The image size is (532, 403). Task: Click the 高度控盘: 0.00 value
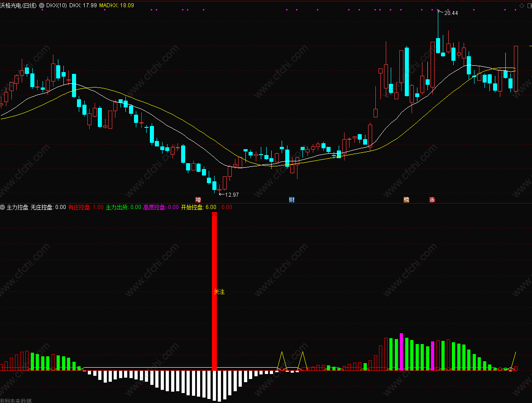pyautogui.click(x=161, y=207)
